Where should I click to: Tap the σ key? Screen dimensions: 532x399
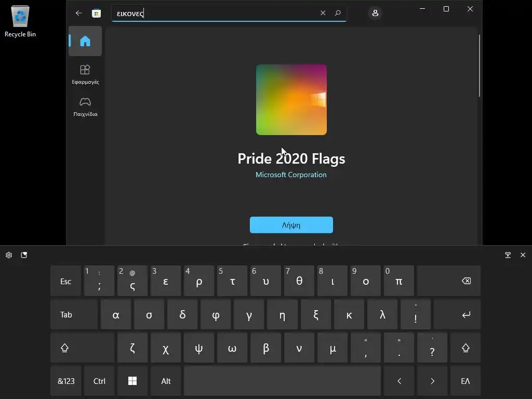pos(149,314)
